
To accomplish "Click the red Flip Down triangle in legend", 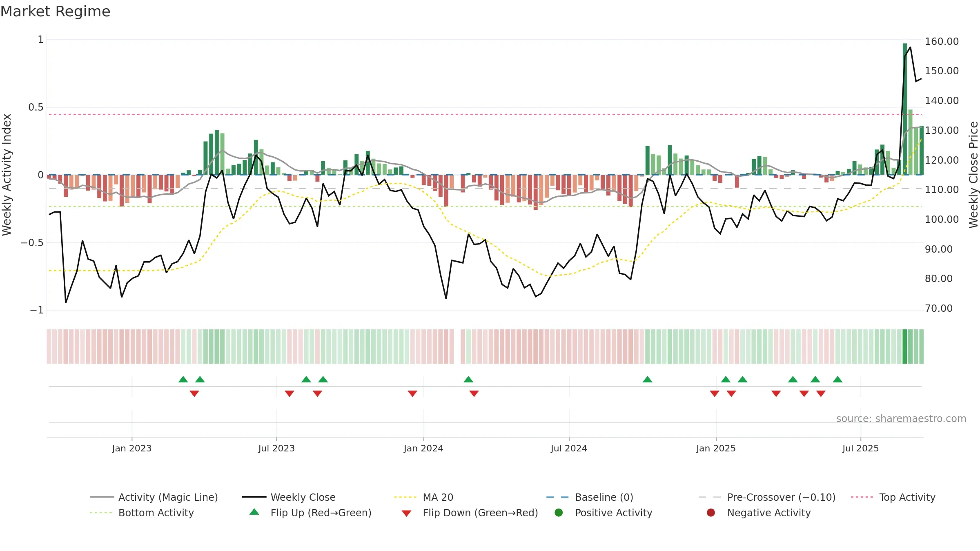I will (x=406, y=513).
